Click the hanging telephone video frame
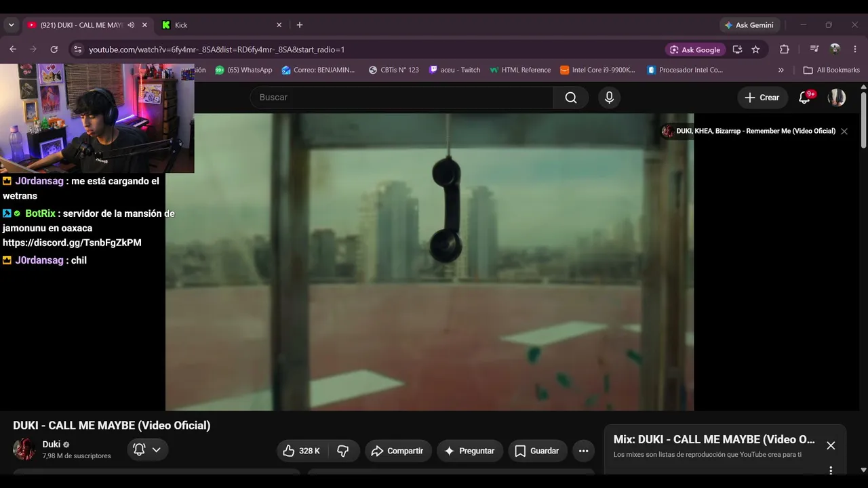Screen dimensions: 868x488 pos(429,262)
